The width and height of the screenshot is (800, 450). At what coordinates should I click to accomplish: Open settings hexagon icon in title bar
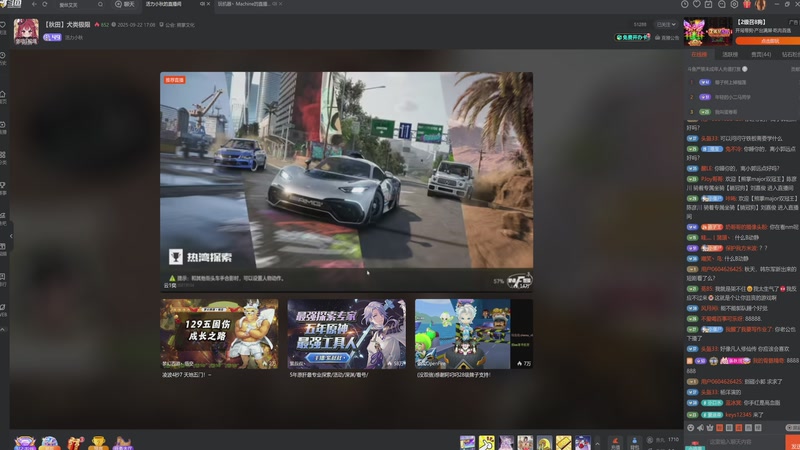pyautogui.click(x=734, y=4)
